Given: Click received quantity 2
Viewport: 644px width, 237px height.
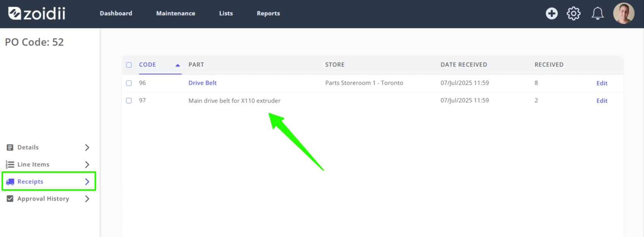Looking at the screenshot, I should [536, 100].
